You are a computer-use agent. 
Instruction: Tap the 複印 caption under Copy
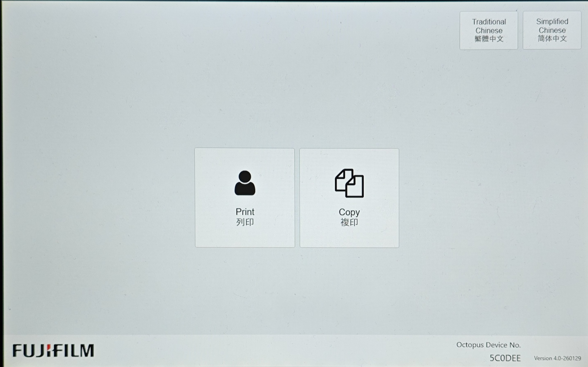(349, 222)
